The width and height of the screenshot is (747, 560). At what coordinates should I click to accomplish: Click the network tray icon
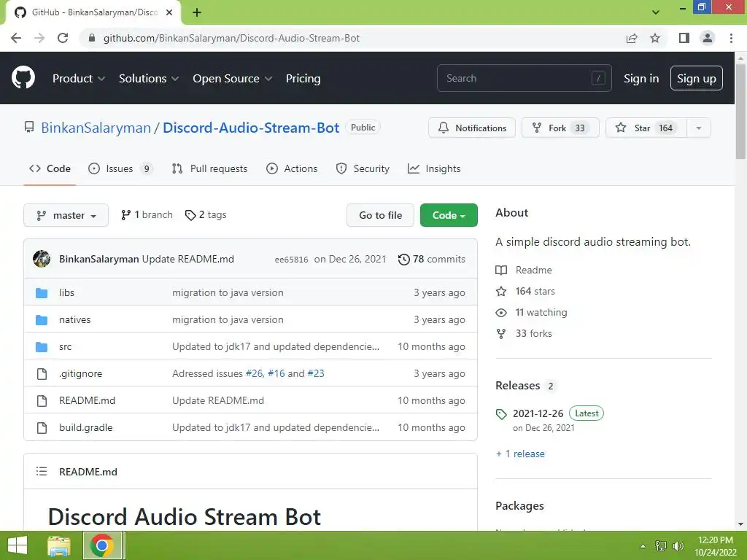coord(661,545)
